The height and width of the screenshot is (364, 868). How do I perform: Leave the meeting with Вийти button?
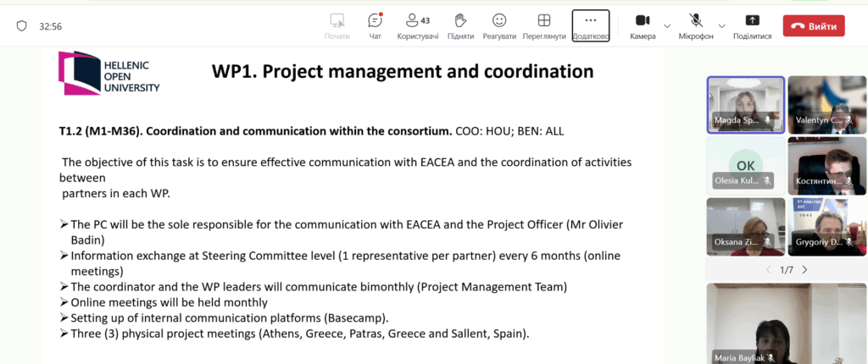[814, 26]
